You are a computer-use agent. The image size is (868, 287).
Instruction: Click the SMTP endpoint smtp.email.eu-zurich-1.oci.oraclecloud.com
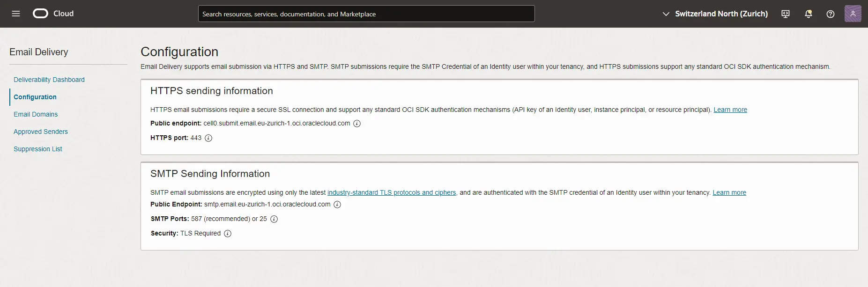point(267,204)
